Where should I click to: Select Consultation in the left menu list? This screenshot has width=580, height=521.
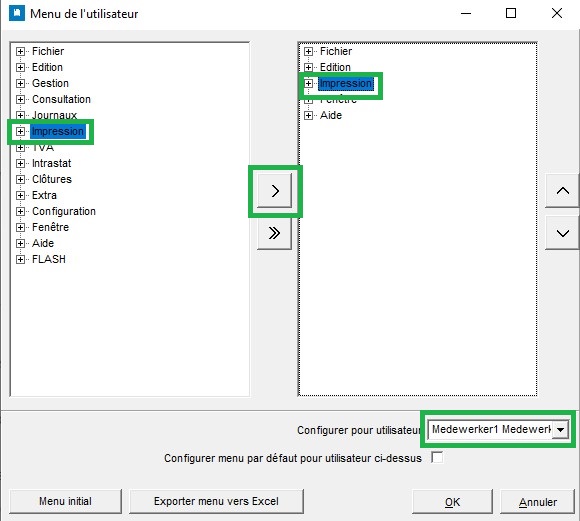[61, 99]
